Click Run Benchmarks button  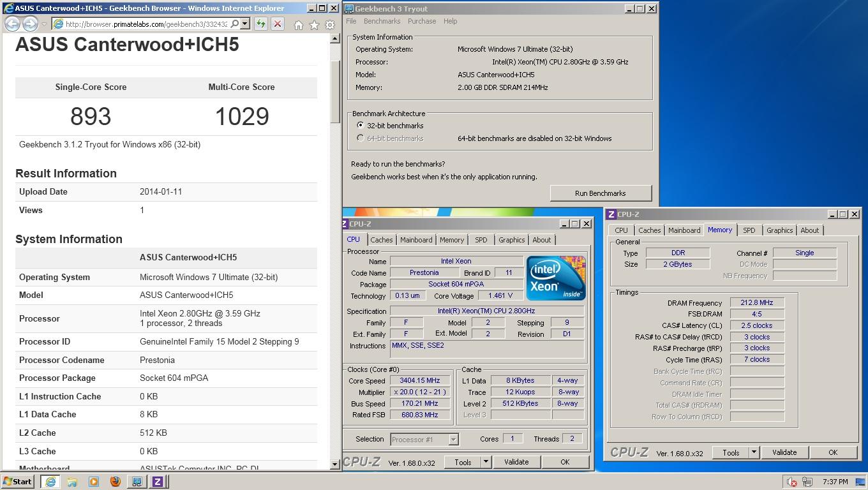pyautogui.click(x=601, y=193)
